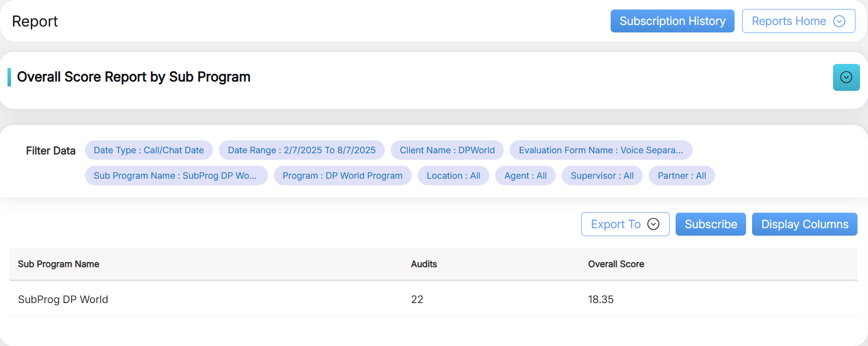Sort by Sub Program Name column header
Image resolution: width=868 pixels, height=346 pixels.
pyautogui.click(x=58, y=264)
